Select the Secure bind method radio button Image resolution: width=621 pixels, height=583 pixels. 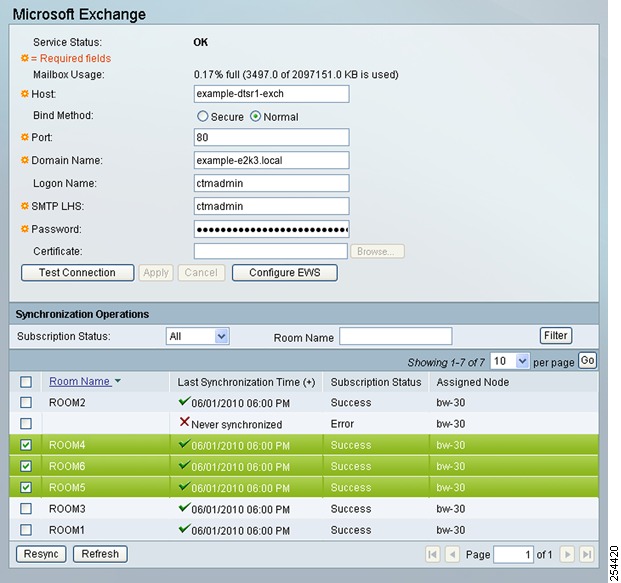[202, 116]
